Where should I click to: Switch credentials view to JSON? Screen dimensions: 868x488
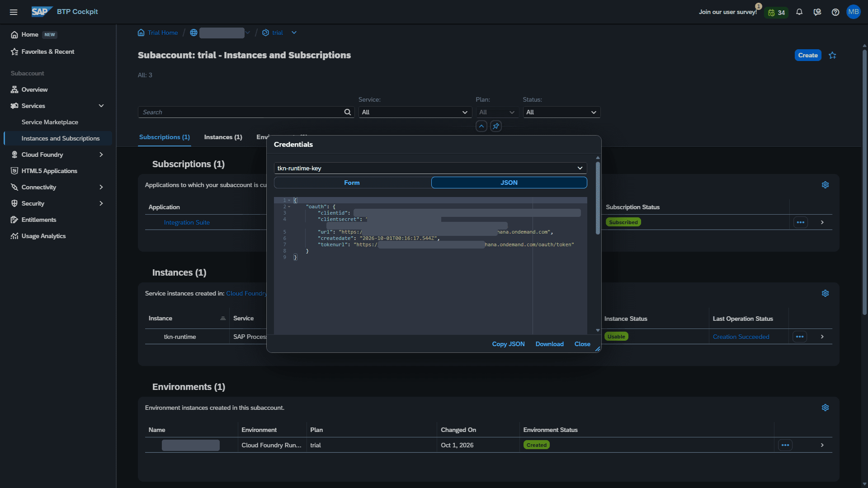coord(509,183)
